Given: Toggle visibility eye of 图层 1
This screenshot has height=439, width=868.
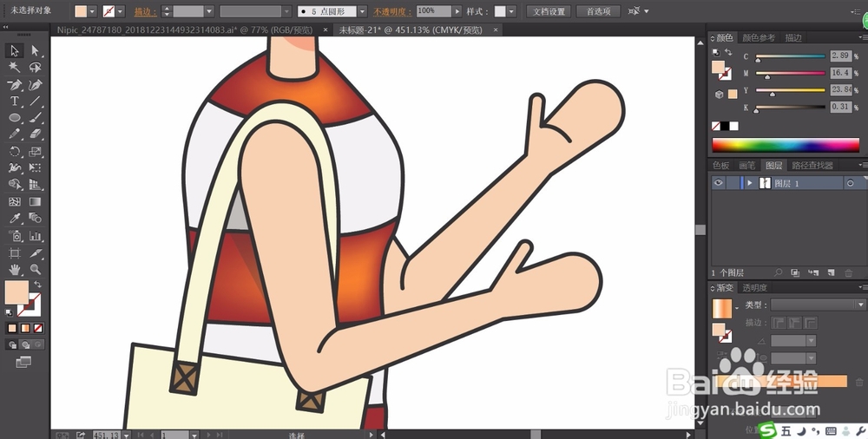Looking at the screenshot, I should click(719, 183).
